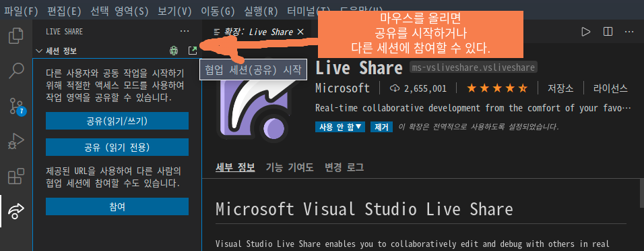Open the 라이선스 license link
Screen dimensions: 644x251
point(610,88)
